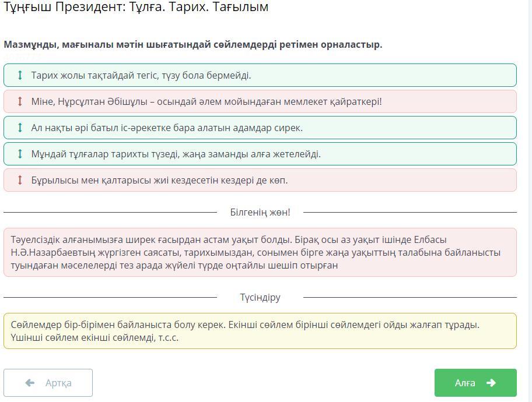532x402 pixels.
Task: Click sort-arrow icon beside 'Бұрылысы мен қалтарысы'
Action: pos(20,180)
